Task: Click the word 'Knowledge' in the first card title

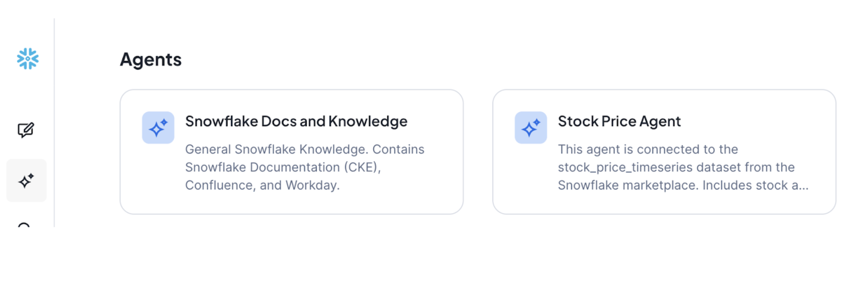Action: tap(368, 121)
